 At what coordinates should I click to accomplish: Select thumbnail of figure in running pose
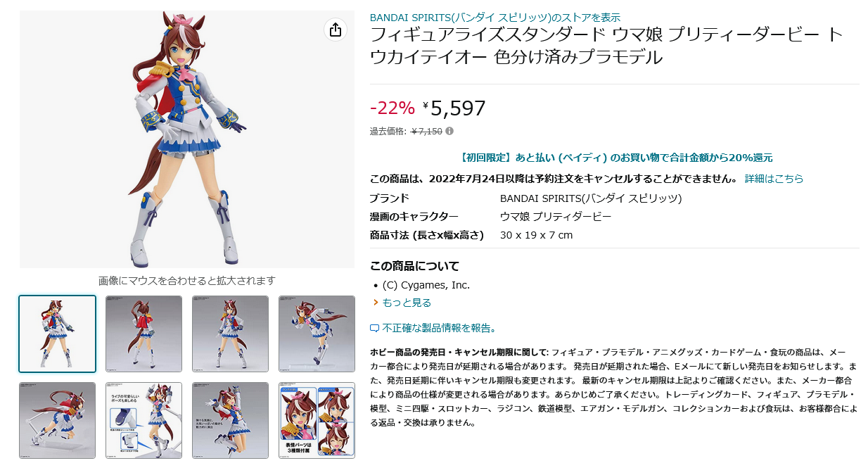click(x=317, y=334)
